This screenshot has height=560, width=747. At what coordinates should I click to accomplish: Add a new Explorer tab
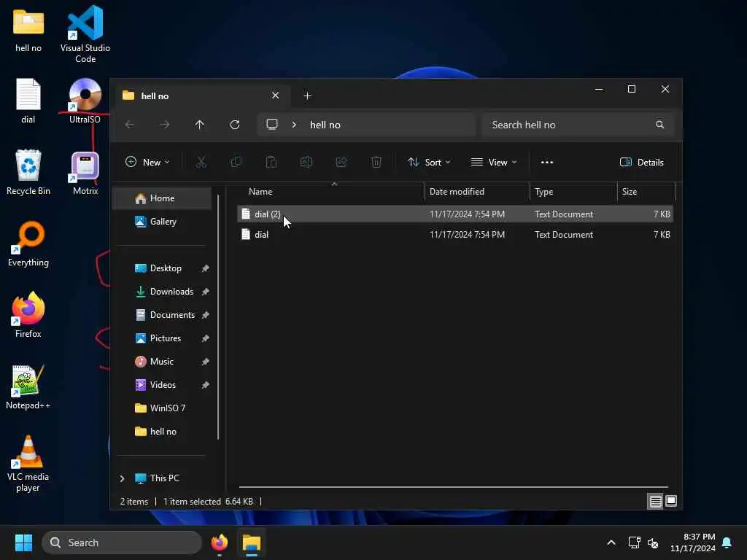(307, 96)
